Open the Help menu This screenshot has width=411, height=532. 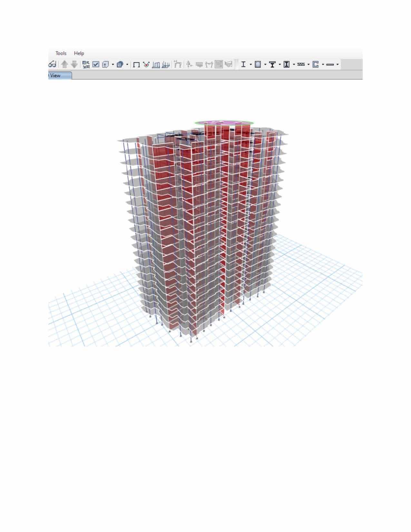coord(79,53)
